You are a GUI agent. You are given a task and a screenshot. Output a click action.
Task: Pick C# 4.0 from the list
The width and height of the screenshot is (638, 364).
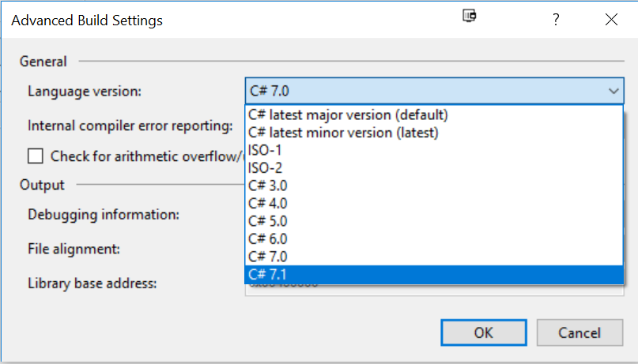pyautogui.click(x=434, y=204)
